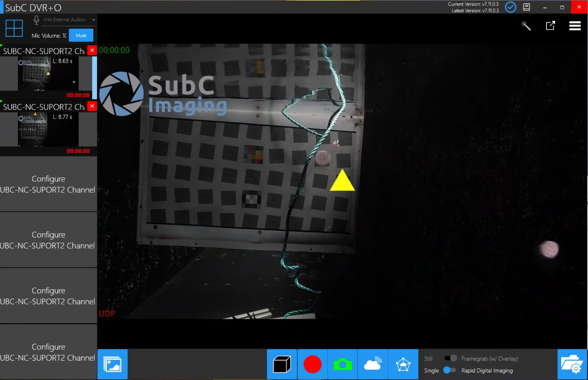Open the user manual book icon
The image size is (588, 380).
(x=527, y=7)
